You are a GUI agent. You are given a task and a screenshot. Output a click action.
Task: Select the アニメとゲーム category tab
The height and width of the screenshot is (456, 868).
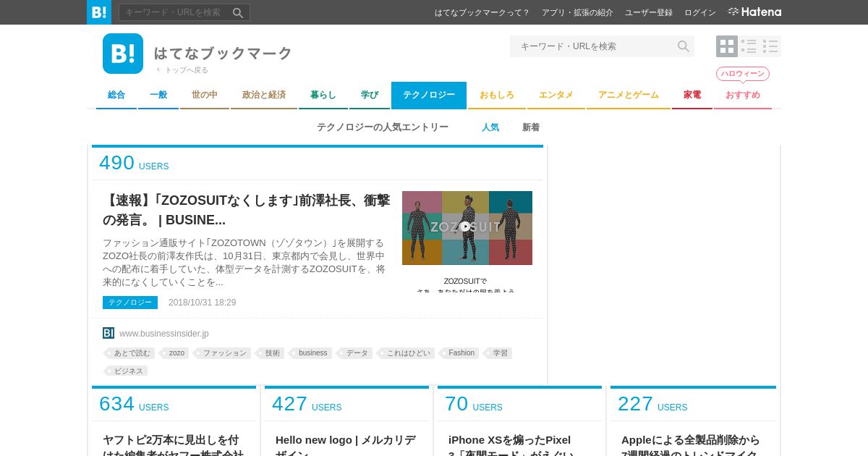629,95
